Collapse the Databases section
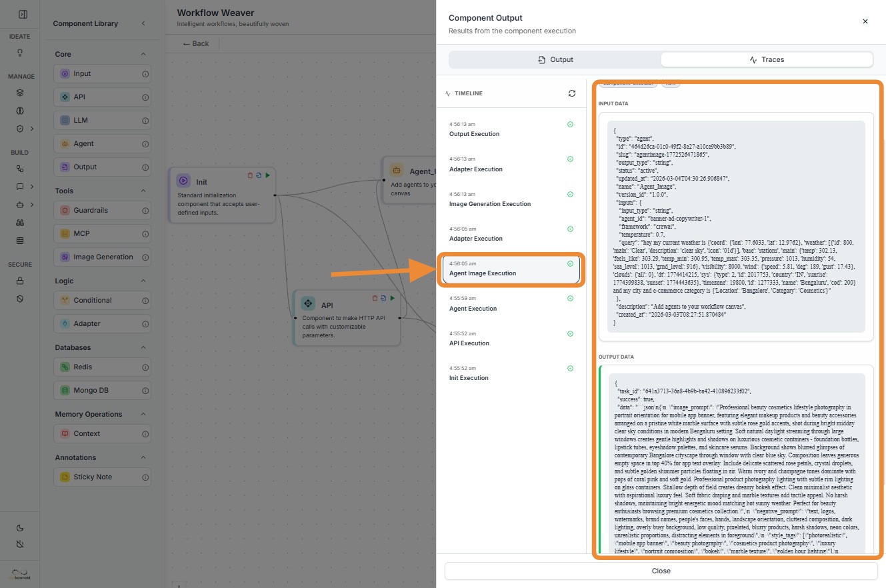This screenshot has height=588, width=886. 143,347
